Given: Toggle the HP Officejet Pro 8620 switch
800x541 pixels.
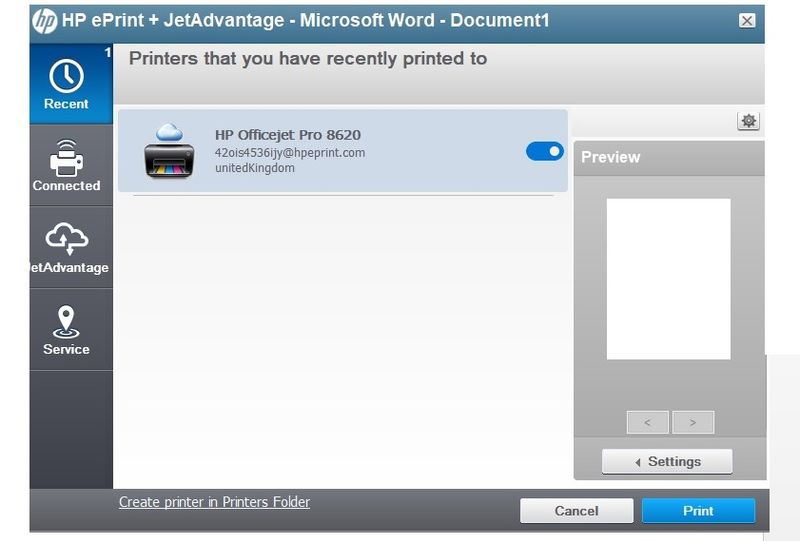Looking at the screenshot, I should click(x=544, y=151).
